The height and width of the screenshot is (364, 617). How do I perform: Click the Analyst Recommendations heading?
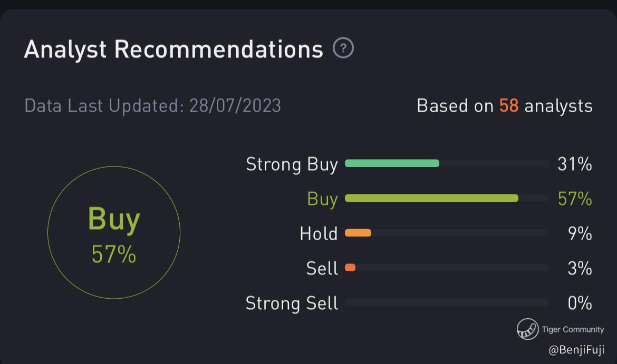coord(173,50)
